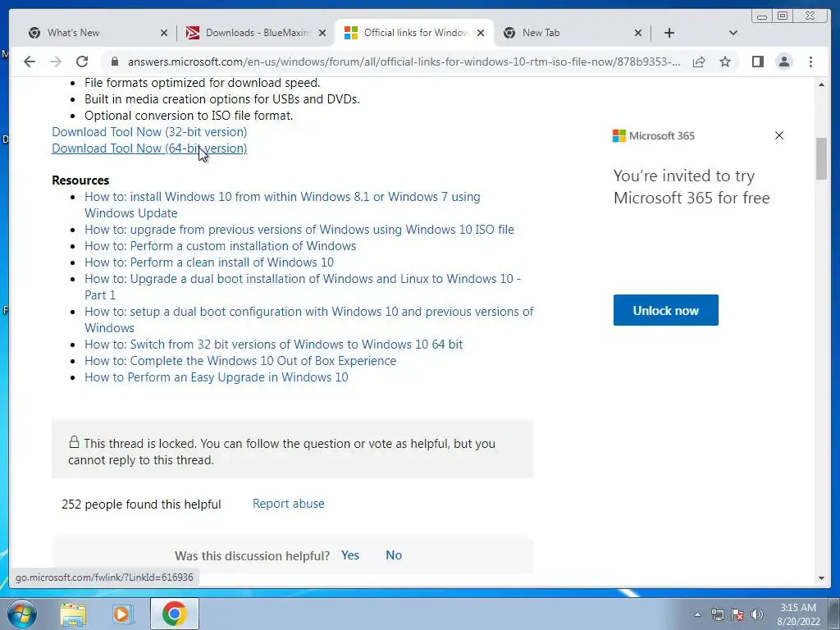Viewport: 840px width, 630px height.
Task: Go back to previous page
Action: pyautogui.click(x=30, y=62)
